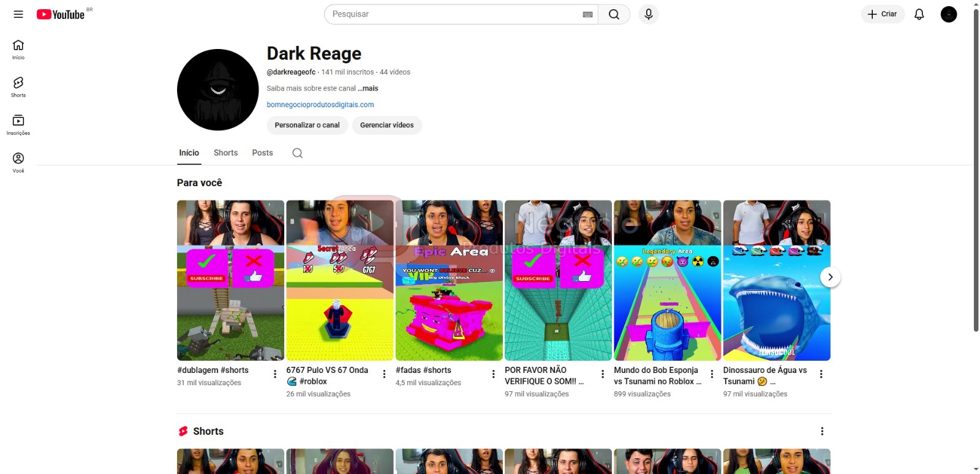Open the bomnegocioprodutosdigitais.com link
The image size is (980, 474).
click(320, 105)
